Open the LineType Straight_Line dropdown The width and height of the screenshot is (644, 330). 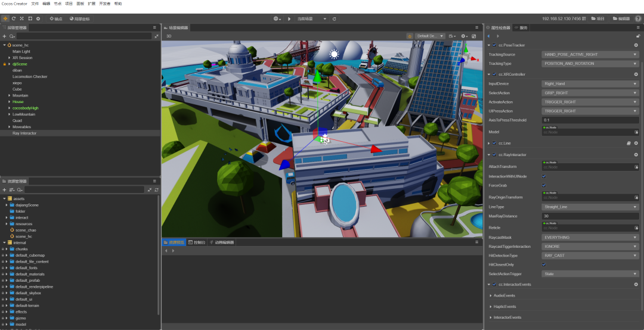(590, 207)
